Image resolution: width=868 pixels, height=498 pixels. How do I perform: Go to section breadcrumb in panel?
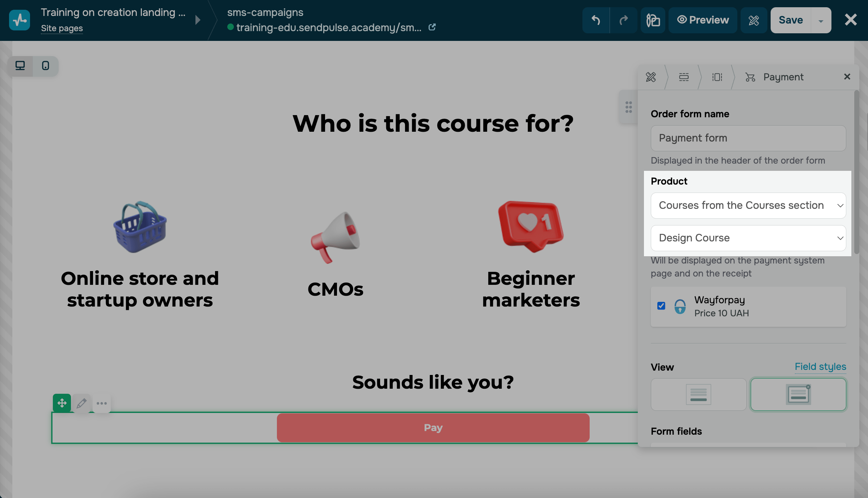tap(684, 77)
